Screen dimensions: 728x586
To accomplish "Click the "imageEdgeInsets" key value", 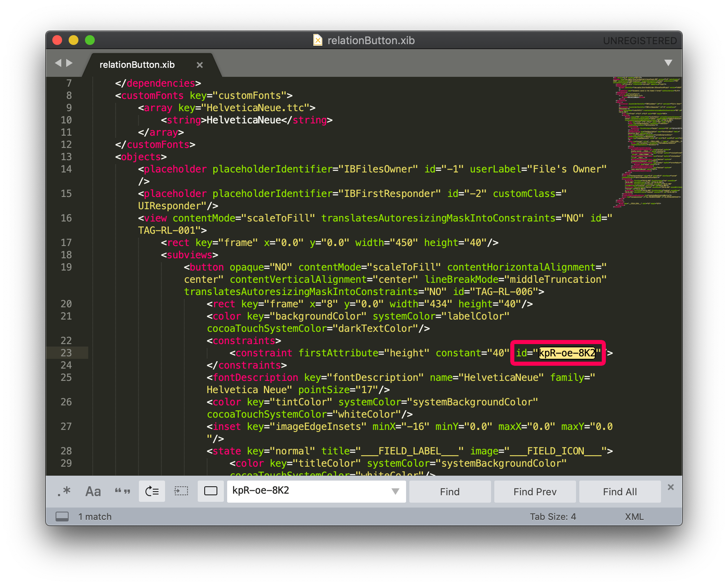I will click(x=318, y=426).
